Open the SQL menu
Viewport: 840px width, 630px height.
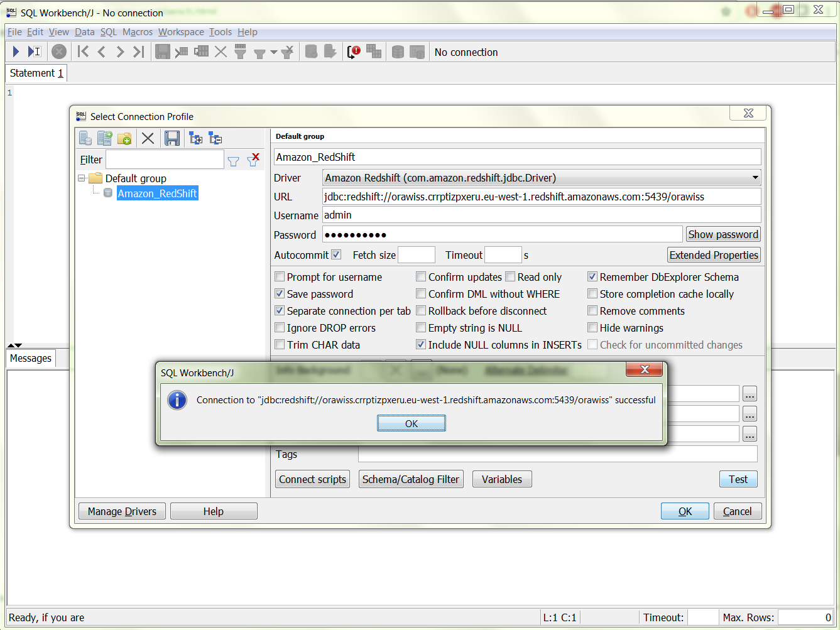click(109, 32)
